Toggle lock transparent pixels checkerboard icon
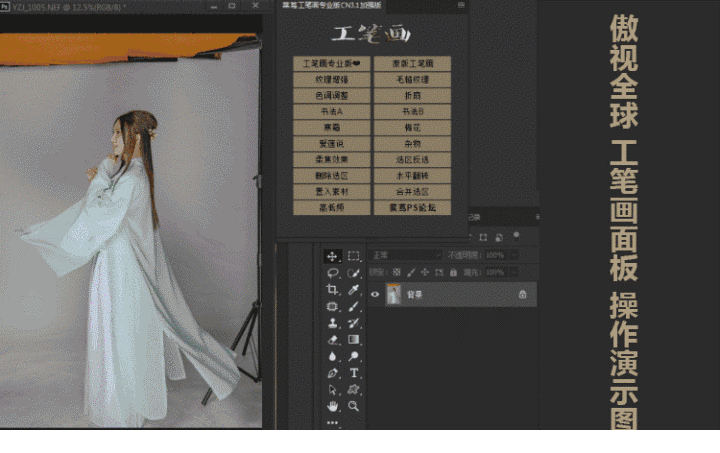The height and width of the screenshot is (453, 720). pos(396,273)
